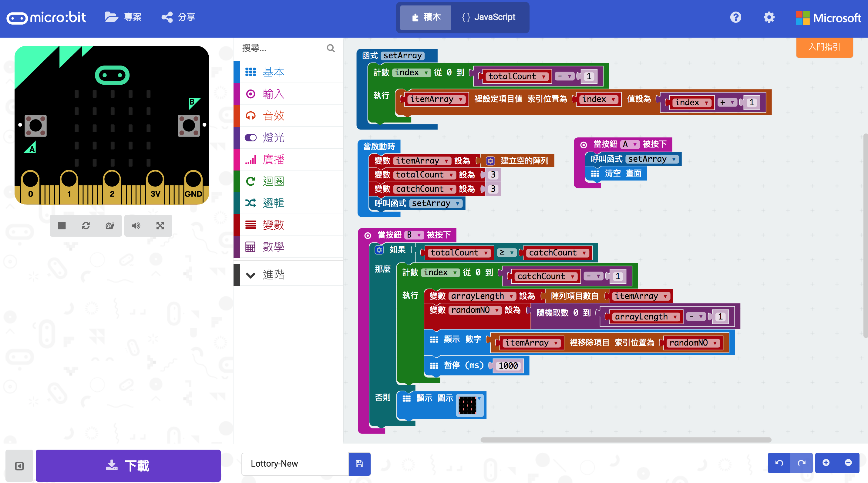Screen dimensions: 868x483
Task: Select the 函式 setArray function header
Action: (397, 56)
